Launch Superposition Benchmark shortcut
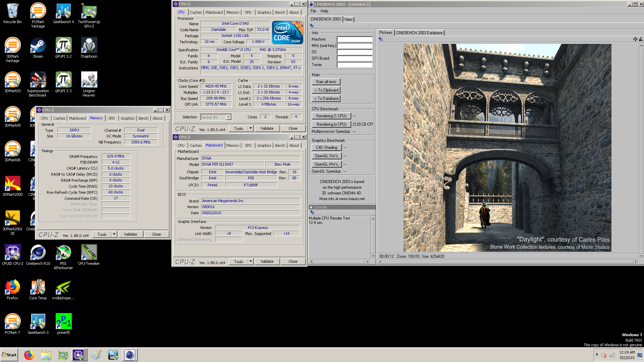 (x=38, y=84)
